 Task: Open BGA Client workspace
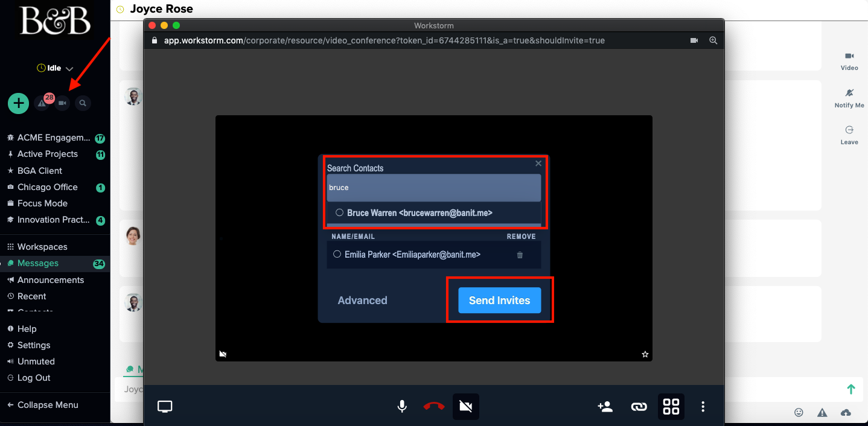click(39, 171)
